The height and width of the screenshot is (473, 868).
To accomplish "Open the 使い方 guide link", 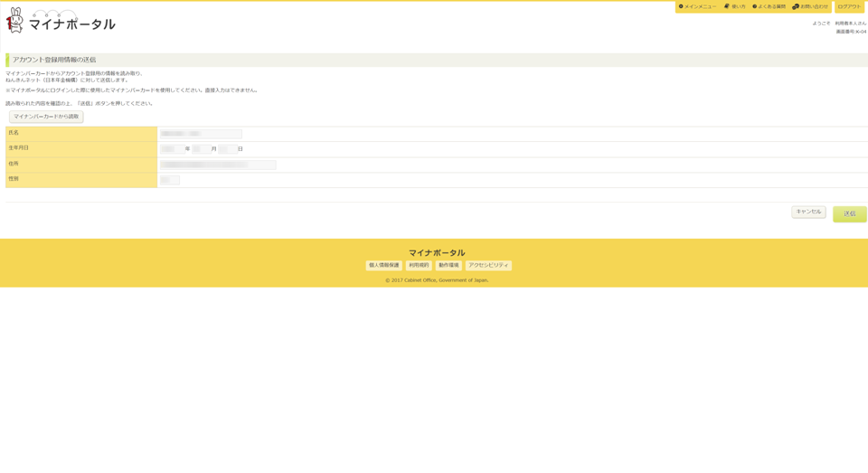I will [735, 6].
